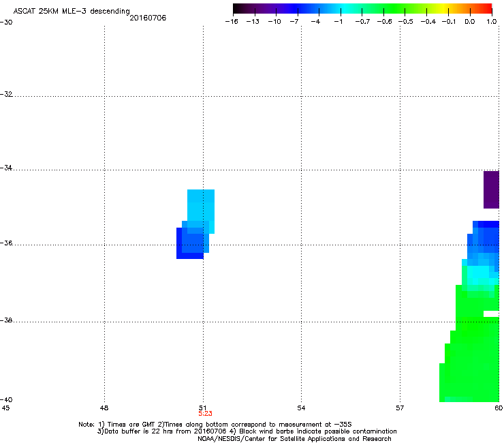Click the date label 20160706

[148, 18]
